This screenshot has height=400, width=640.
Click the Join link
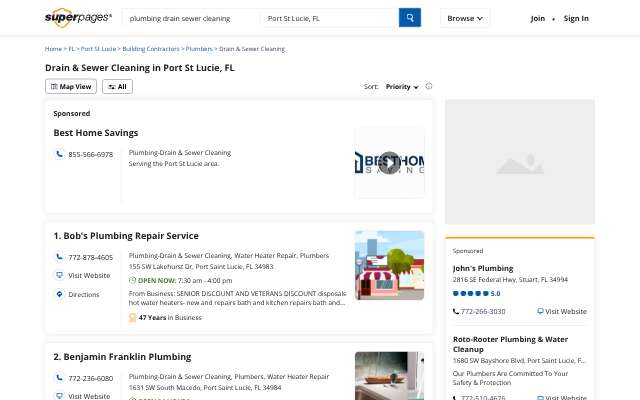point(538,18)
